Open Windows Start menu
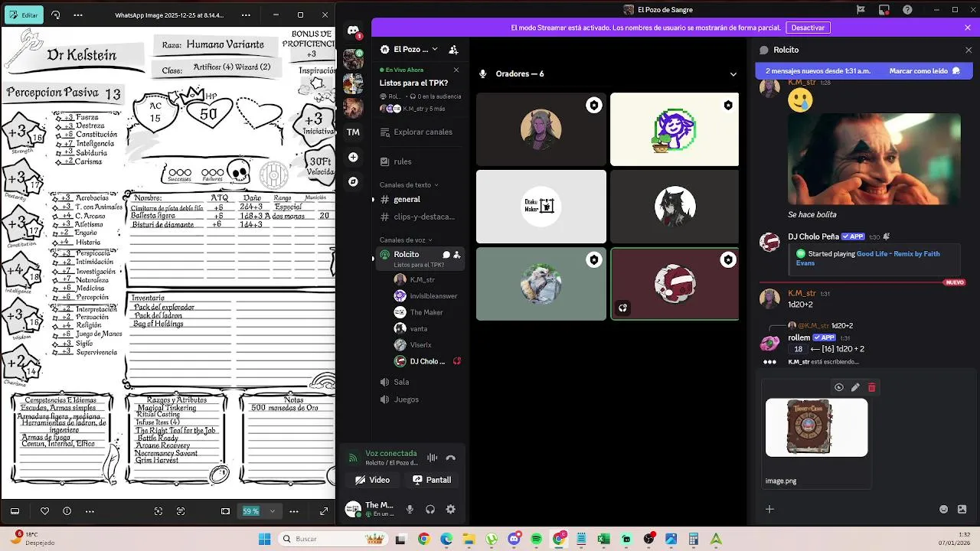This screenshot has height=551, width=980. (264, 539)
